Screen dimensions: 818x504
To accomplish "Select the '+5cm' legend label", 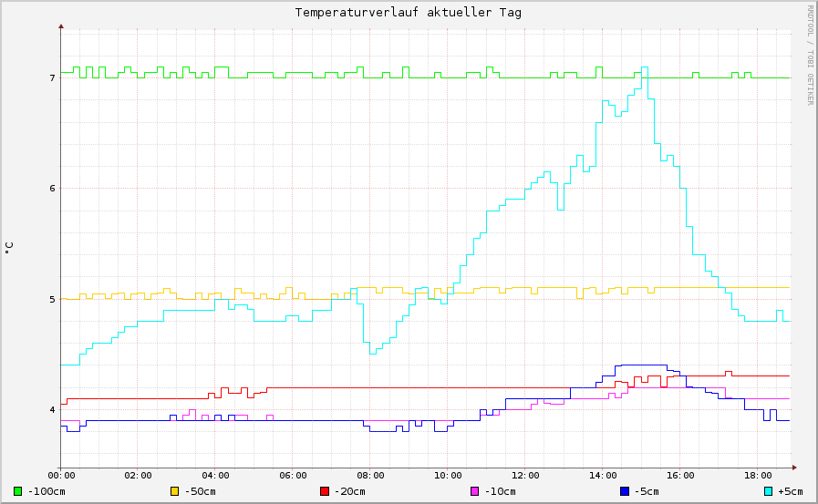I will (x=791, y=491).
